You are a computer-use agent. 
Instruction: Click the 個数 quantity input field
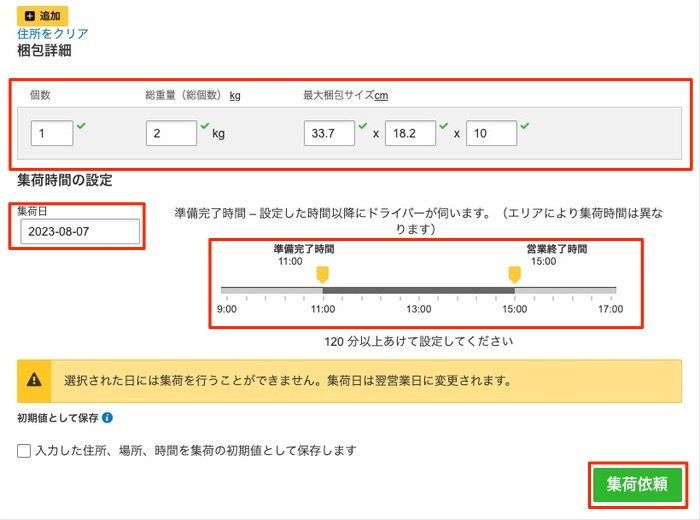(x=51, y=133)
